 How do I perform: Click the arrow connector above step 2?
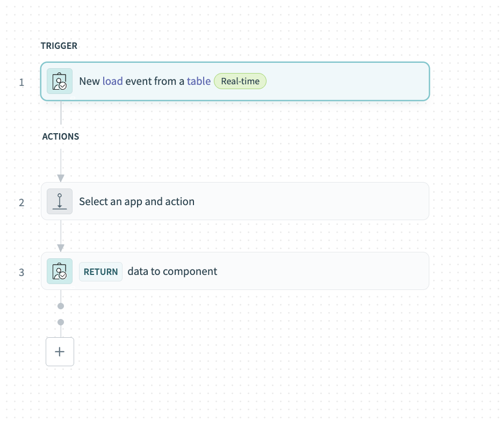click(x=61, y=178)
